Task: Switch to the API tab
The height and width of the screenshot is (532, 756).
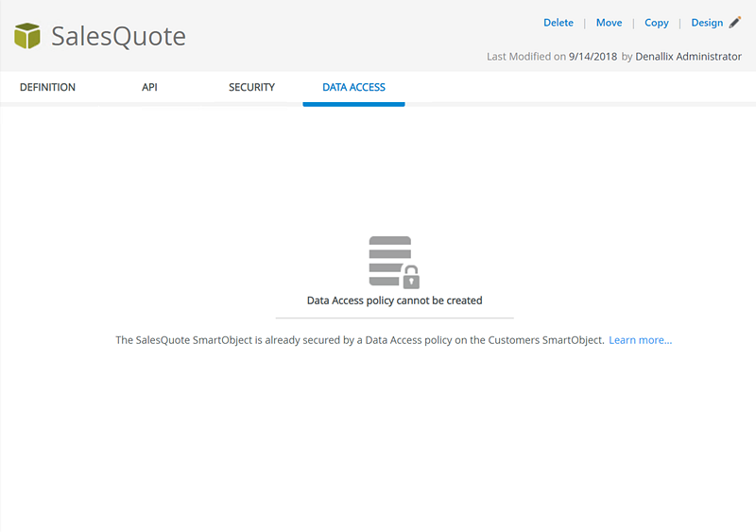Action: pyautogui.click(x=149, y=87)
